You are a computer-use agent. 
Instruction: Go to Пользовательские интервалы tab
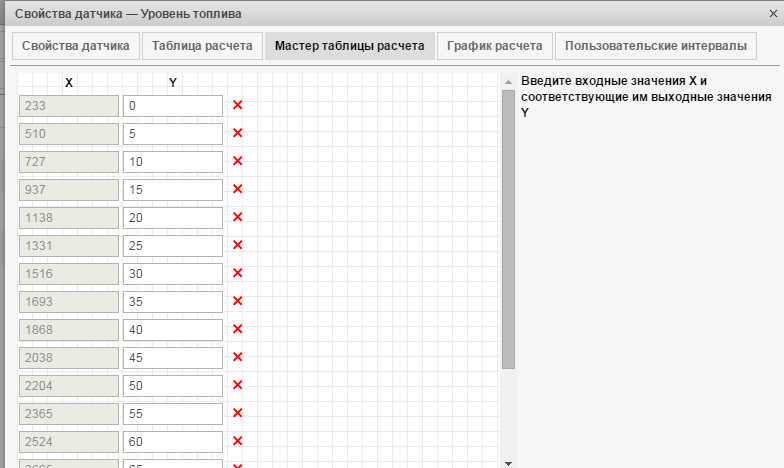coord(655,46)
